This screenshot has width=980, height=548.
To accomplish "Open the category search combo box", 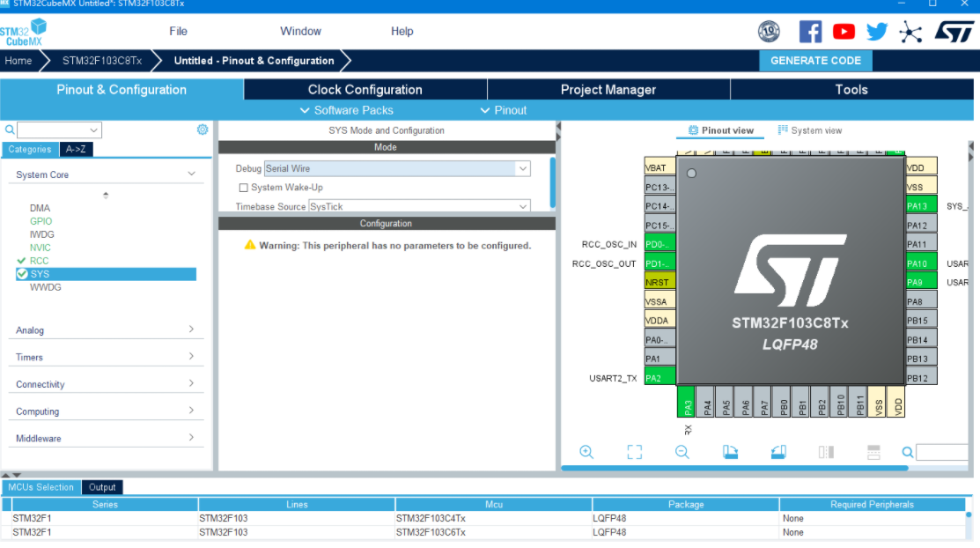I will (59, 130).
